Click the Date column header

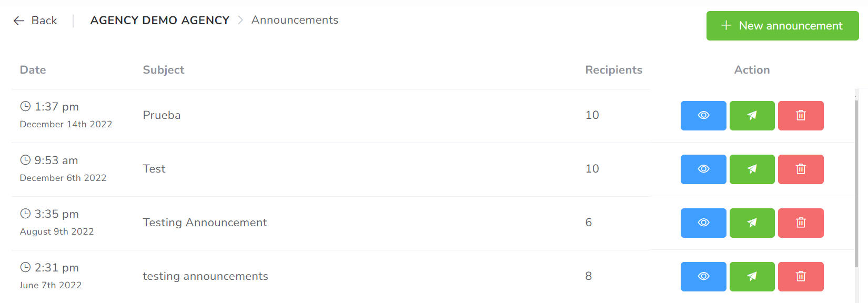(x=33, y=70)
